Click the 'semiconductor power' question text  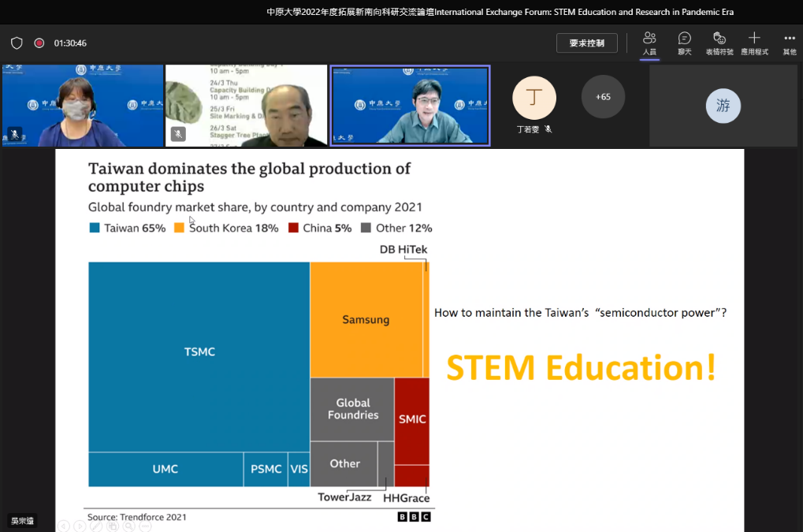point(580,312)
